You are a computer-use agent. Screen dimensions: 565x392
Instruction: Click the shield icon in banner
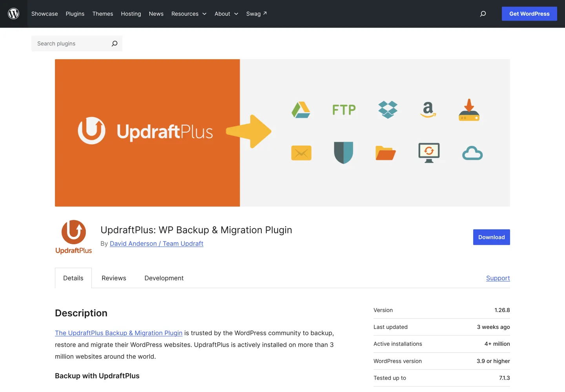pos(344,152)
